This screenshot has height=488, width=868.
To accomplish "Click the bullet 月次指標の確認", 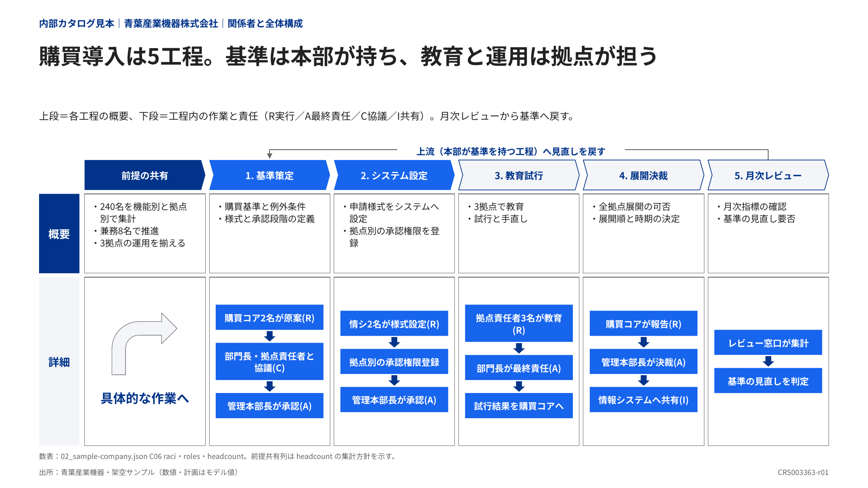I will [752, 206].
